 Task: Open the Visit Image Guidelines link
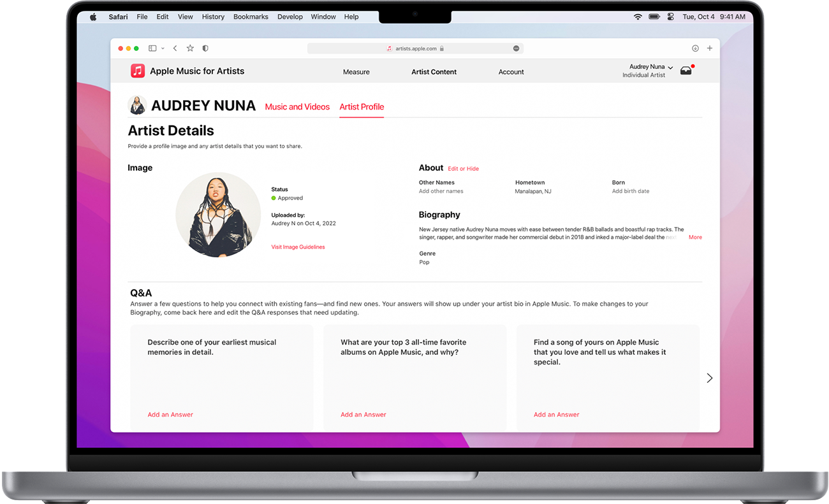coord(298,247)
